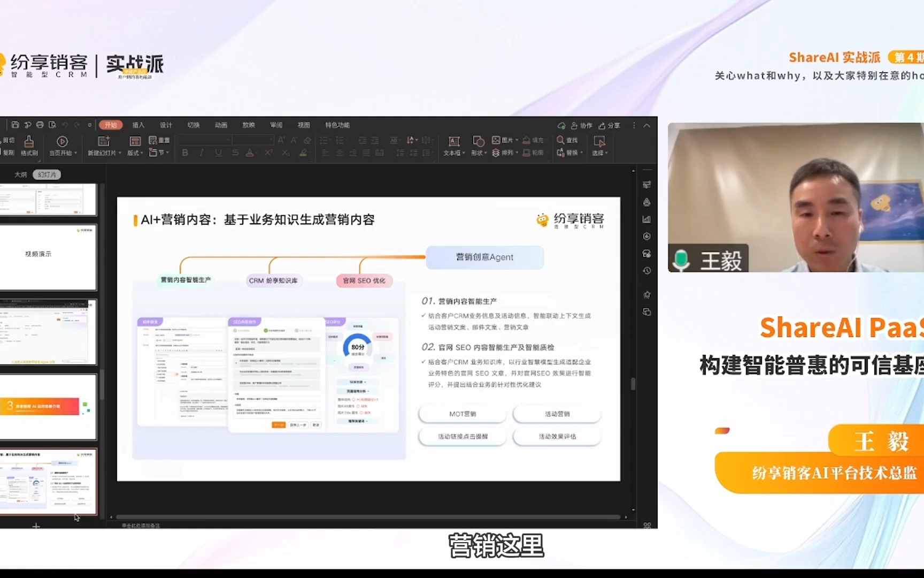Image resolution: width=924 pixels, height=578 pixels.
Task: Open the 动画 (Animation) ribbon tab
Action: [221, 125]
